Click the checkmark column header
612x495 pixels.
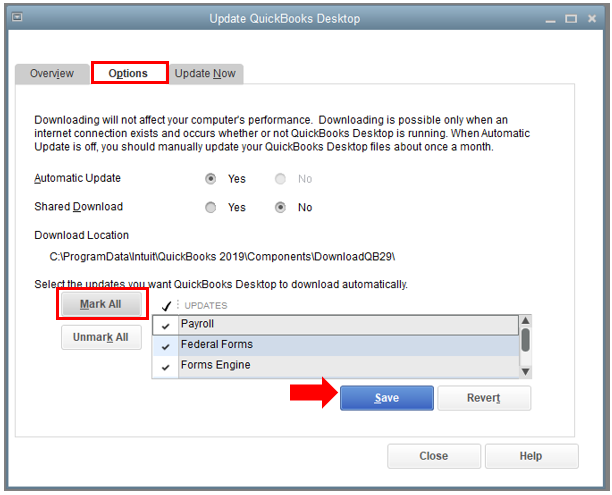tap(167, 306)
